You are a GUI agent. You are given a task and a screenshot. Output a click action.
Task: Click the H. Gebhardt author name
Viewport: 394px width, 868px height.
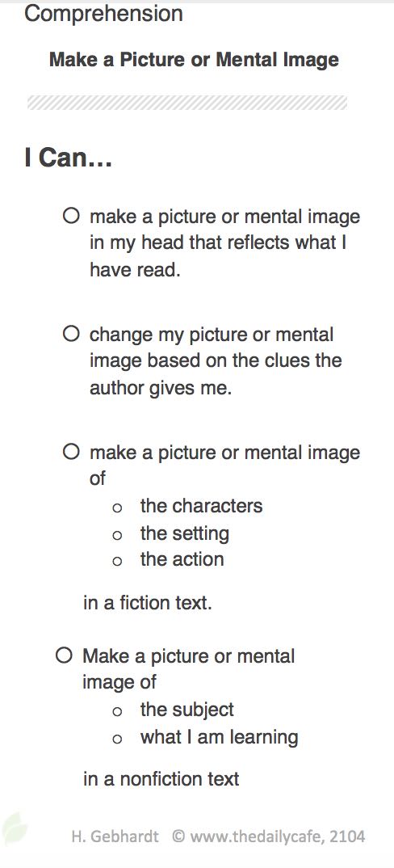point(115,836)
